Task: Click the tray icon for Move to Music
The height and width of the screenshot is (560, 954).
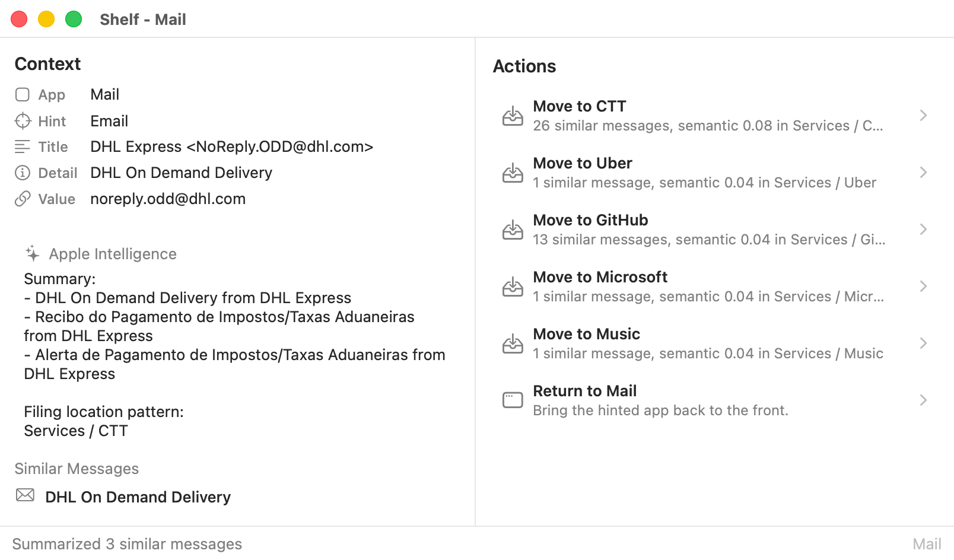Action: coord(513,343)
